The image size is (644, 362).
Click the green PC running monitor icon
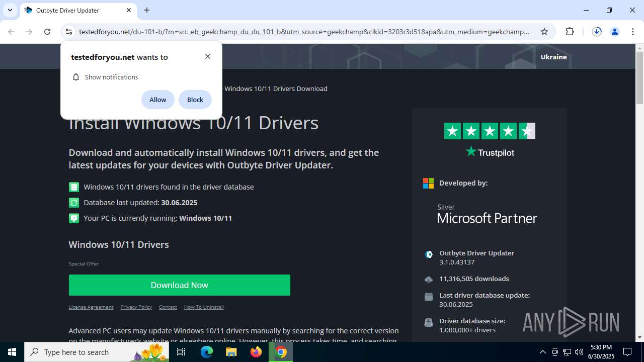[x=74, y=218]
